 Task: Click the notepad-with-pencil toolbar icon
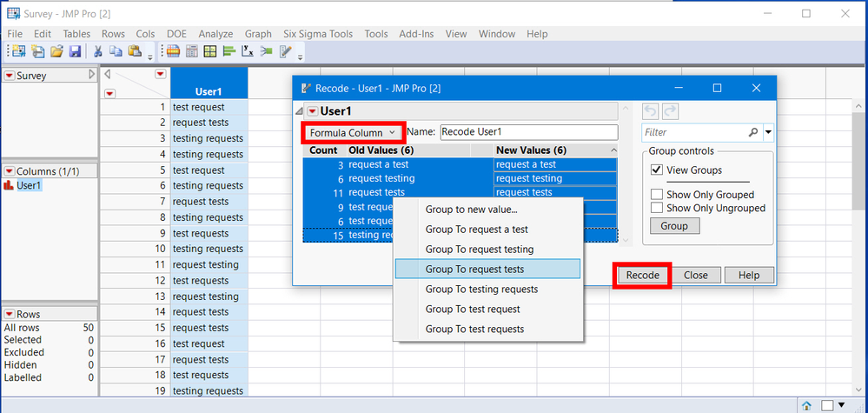point(286,51)
